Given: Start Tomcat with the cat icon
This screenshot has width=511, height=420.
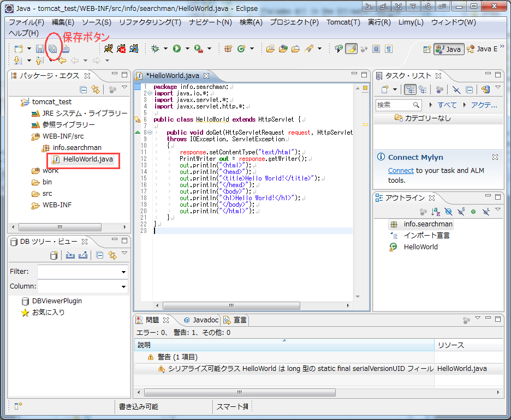Looking at the screenshot, I should pyautogui.click(x=109, y=49).
